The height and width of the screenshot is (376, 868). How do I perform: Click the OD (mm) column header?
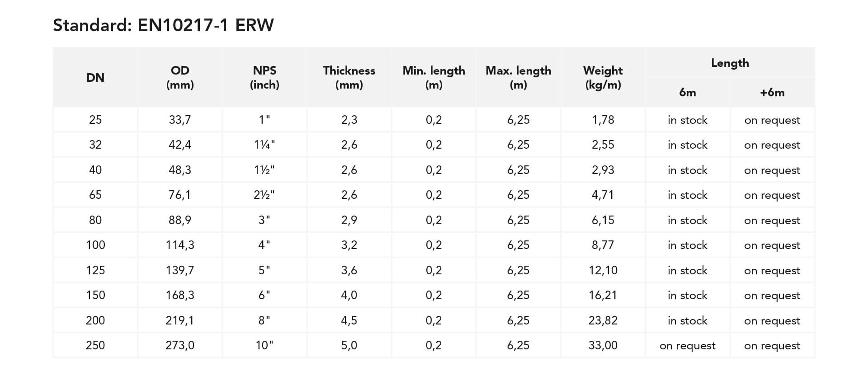180,78
